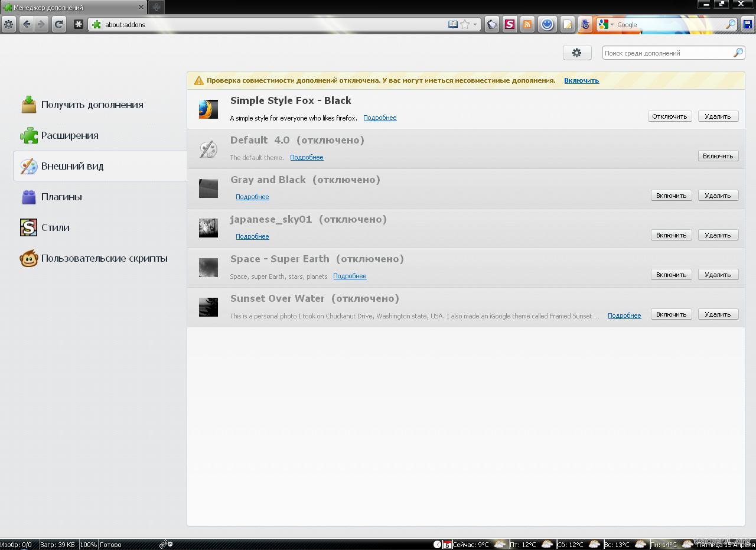Switch to the Плагины category

click(61, 197)
